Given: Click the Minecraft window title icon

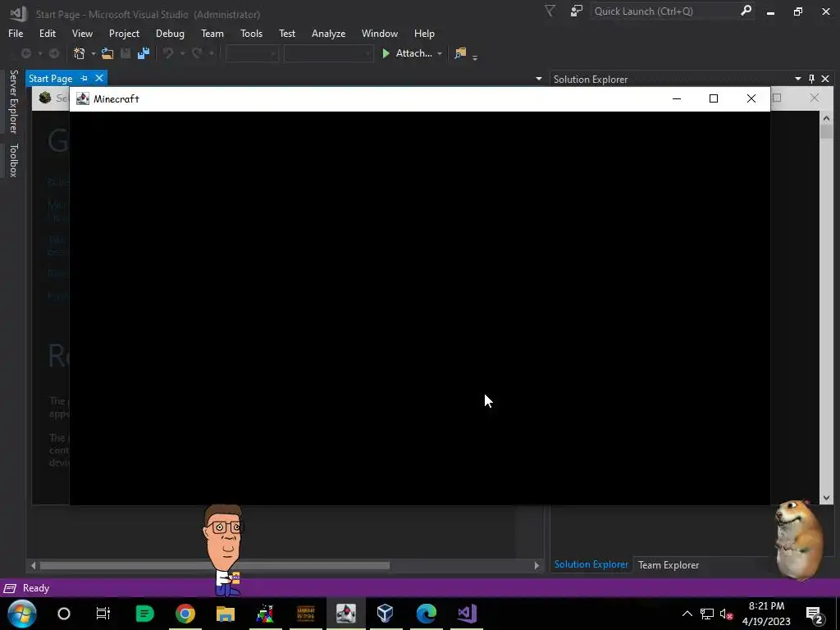Looking at the screenshot, I should click(x=83, y=98).
